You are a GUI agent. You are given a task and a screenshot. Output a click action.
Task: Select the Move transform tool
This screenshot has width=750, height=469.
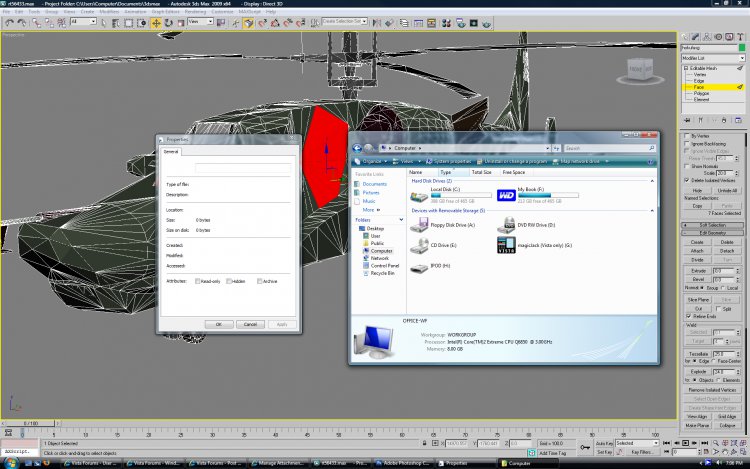click(x=156, y=22)
